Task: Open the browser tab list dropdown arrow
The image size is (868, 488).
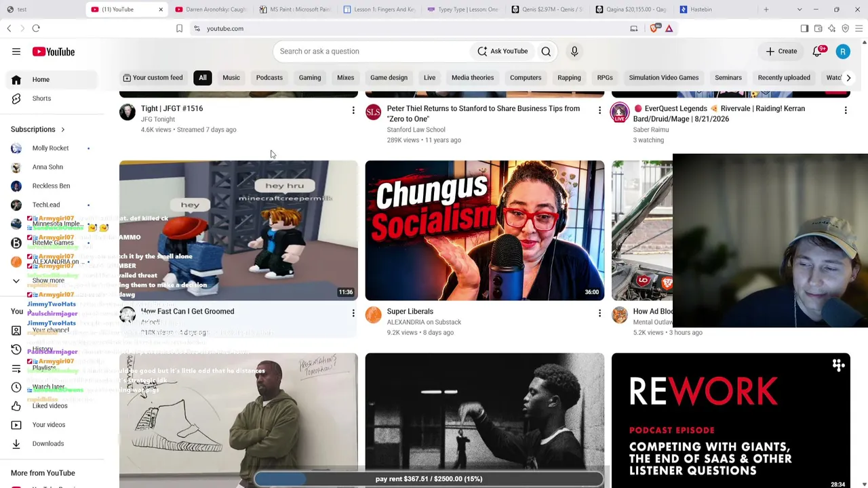Action: click(800, 9)
